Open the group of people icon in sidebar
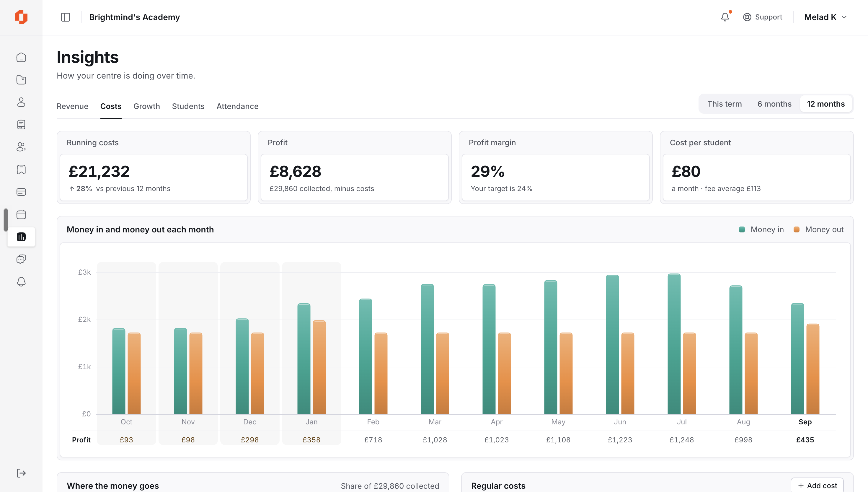Image resolution: width=868 pixels, height=492 pixels. tap(21, 147)
